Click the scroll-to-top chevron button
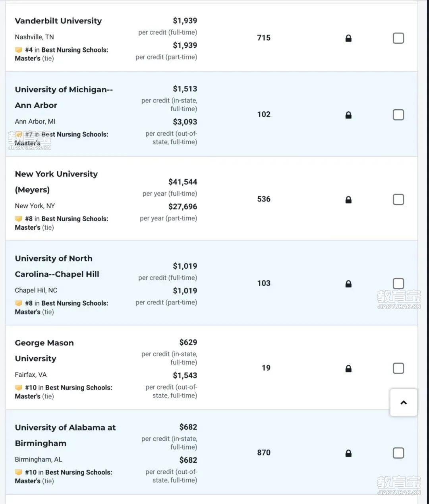 [x=404, y=403]
